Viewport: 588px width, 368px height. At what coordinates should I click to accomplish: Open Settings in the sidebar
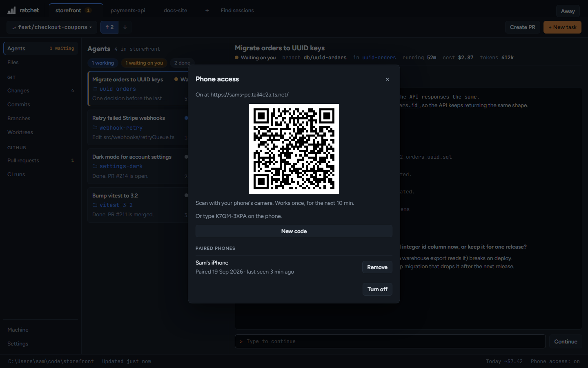pyautogui.click(x=40, y=343)
